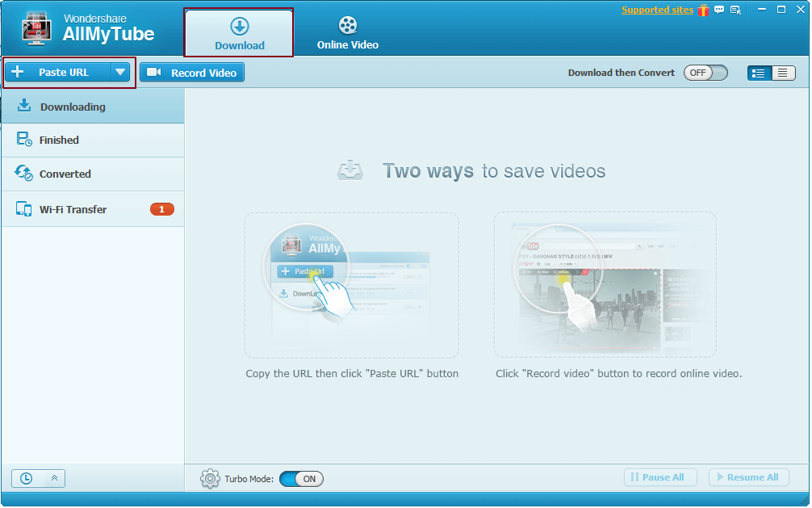Click the gift box icon

point(703,10)
